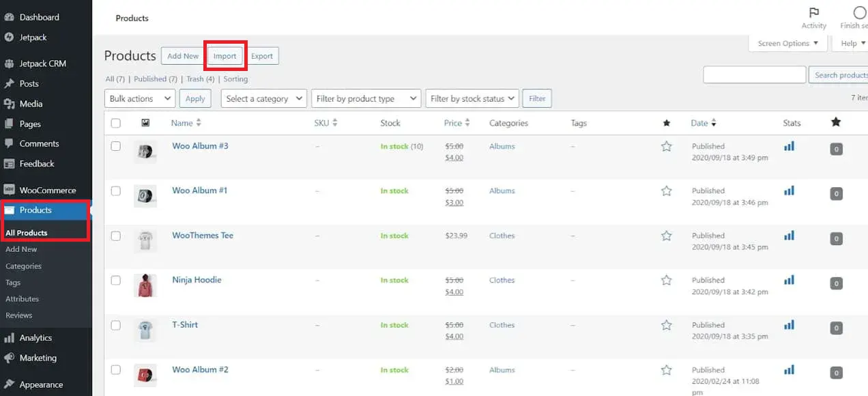The height and width of the screenshot is (396, 868).
Task: Open Comments from the sidebar
Action: click(x=39, y=144)
